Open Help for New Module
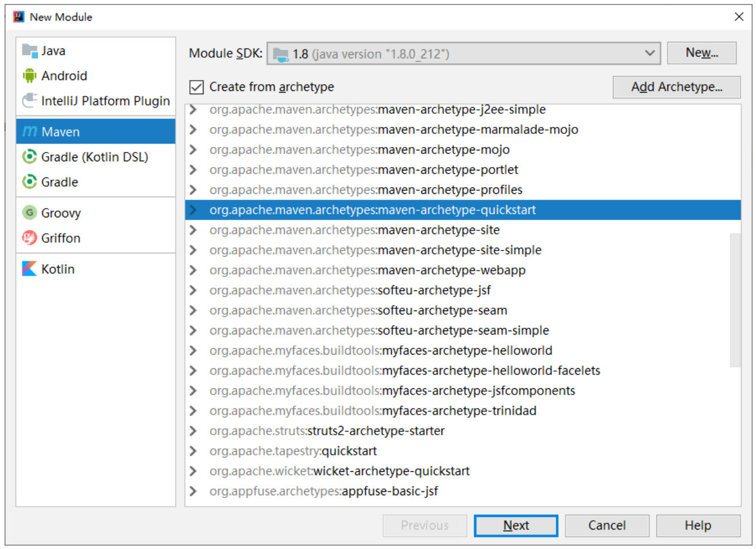 click(698, 526)
